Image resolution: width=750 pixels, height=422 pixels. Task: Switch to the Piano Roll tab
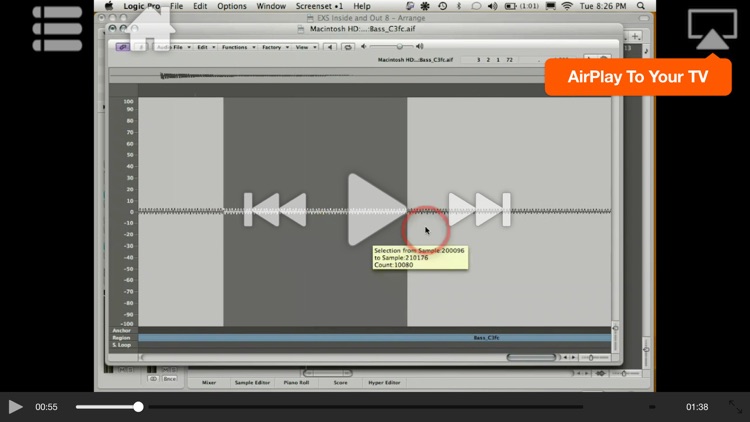click(296, 383)
